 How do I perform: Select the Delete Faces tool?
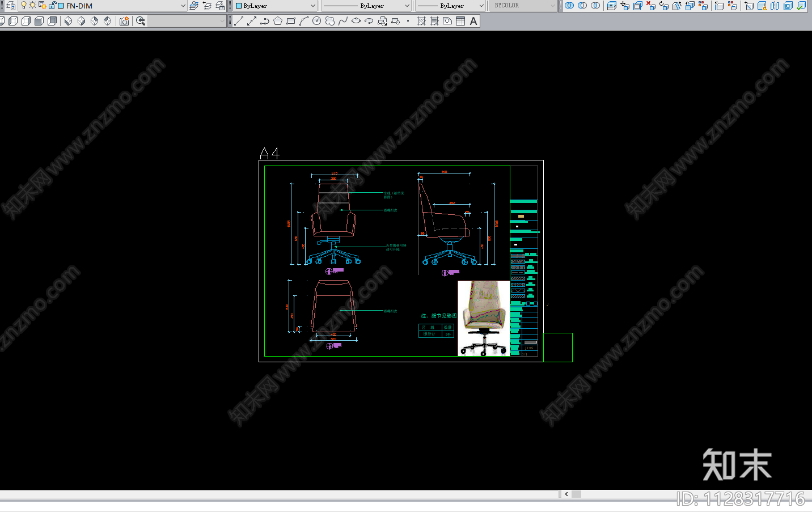pos(651,6)
